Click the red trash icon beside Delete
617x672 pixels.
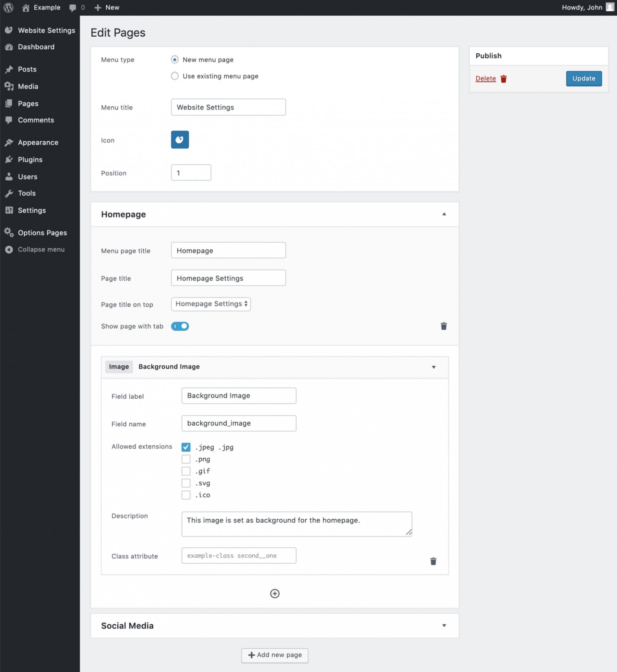point(503,79)
